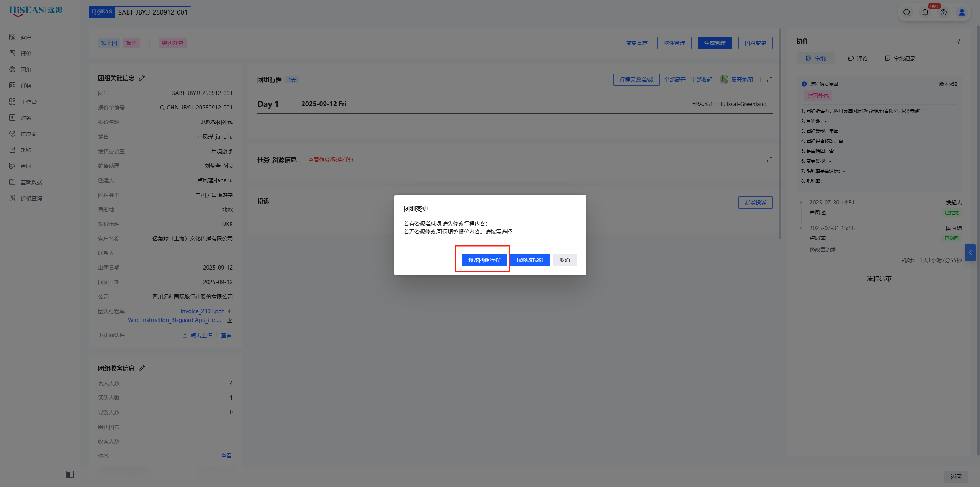This screenshot has width=980, height=487.
Task: Edit 团组收客信息 via pencil icon
Action: [x=142, y=368]
